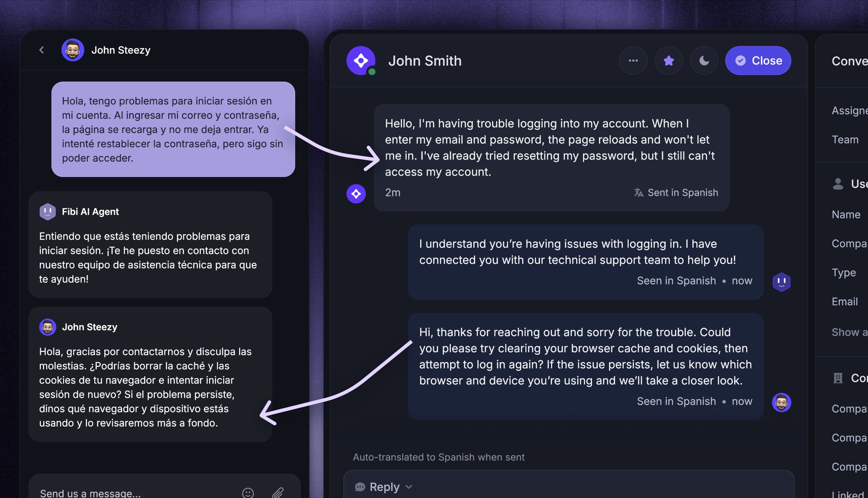Click the back arrow in chat widget
Viewport: 868px width, 498px height.
pos(42,50)
